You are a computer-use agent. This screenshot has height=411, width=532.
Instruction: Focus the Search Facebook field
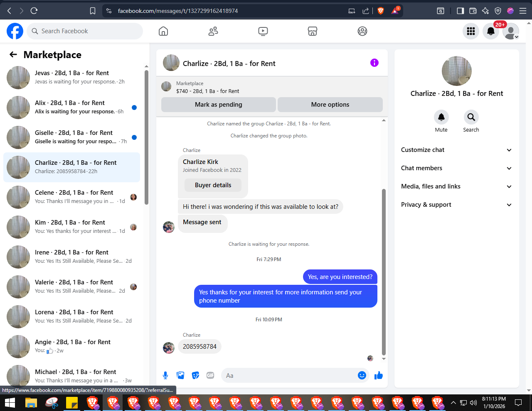coord(85,31)
